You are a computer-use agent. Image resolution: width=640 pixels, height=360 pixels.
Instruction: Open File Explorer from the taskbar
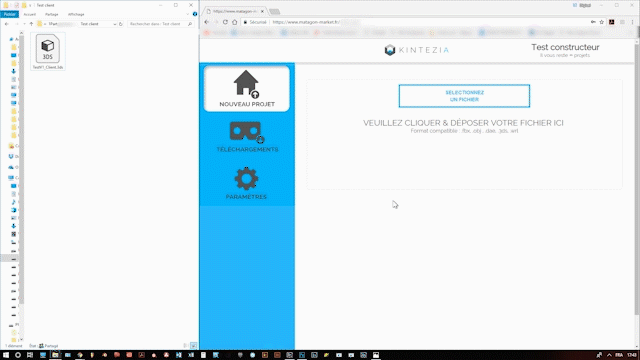tap(55, 355)
